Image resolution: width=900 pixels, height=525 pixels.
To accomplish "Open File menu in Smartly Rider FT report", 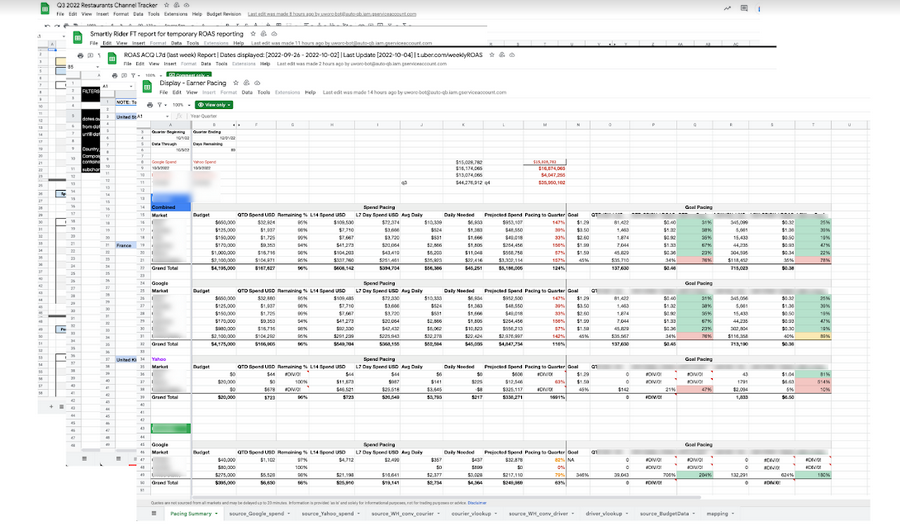I will coord(94,43).
